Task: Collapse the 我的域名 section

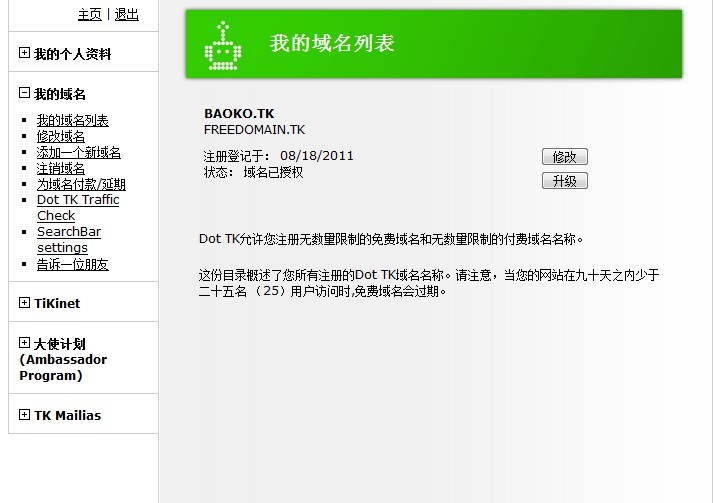Action: coord(25,93)
